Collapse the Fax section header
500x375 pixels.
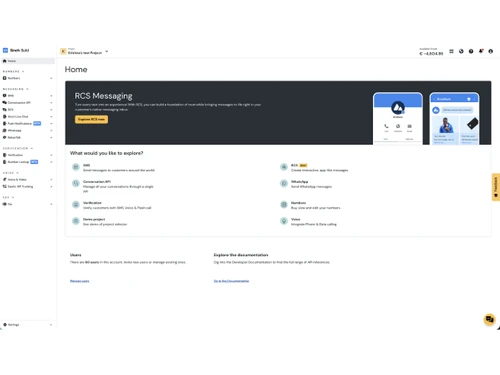pyautogui.click(x=8, y=197)
